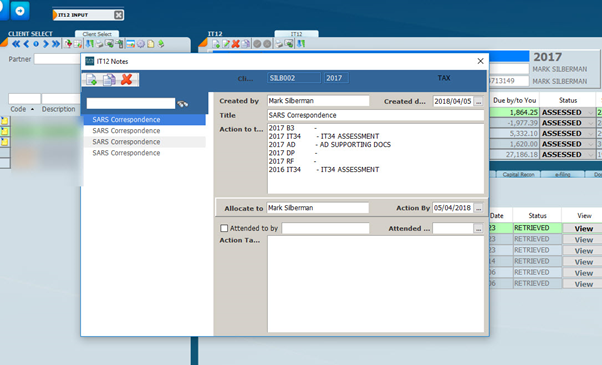Click the binoculars search icon in notes list
The height and width of the screenshot is (365, 602).
coord(183,104)
